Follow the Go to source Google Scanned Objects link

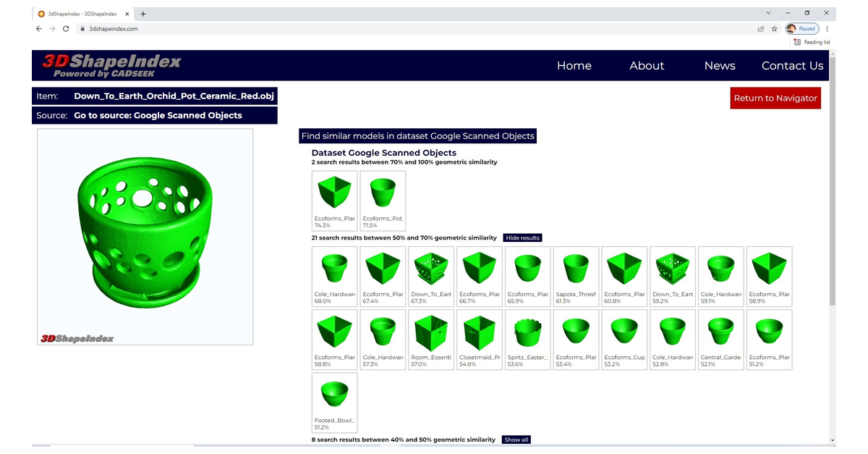tap(158, 116)
